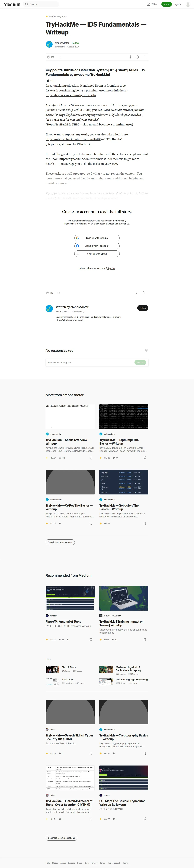Click See more recommendations
The image size is (194, 868).
tap(61, 838)
